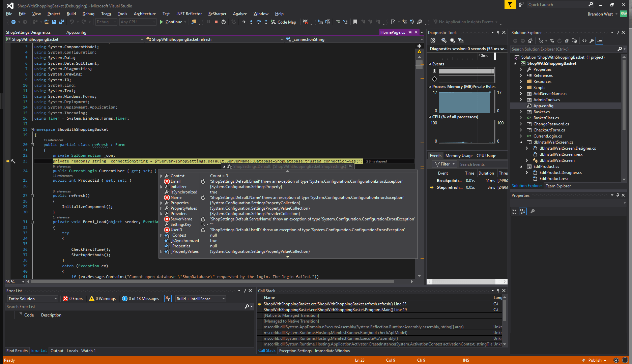Restart debugging with the circular arrow
Screen dimensions: 632x364
[x=224, y=22]
